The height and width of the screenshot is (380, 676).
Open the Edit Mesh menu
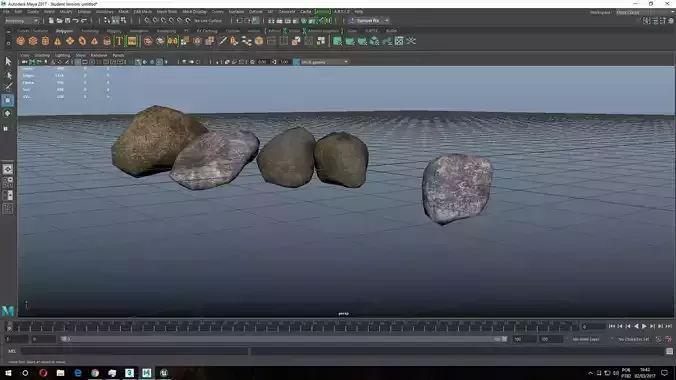143,12
